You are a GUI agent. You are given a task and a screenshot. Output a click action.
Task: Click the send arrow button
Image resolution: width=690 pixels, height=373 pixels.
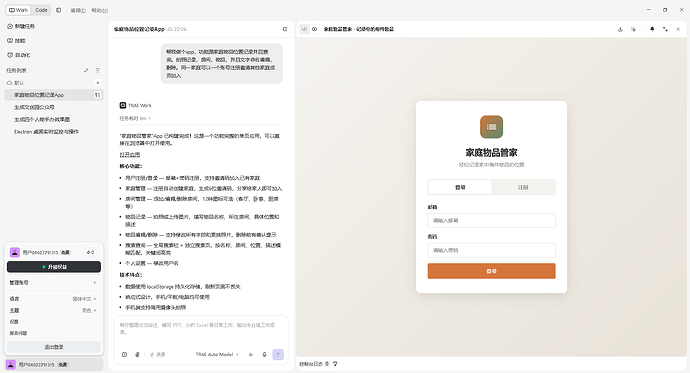click(x=278, y=355)
